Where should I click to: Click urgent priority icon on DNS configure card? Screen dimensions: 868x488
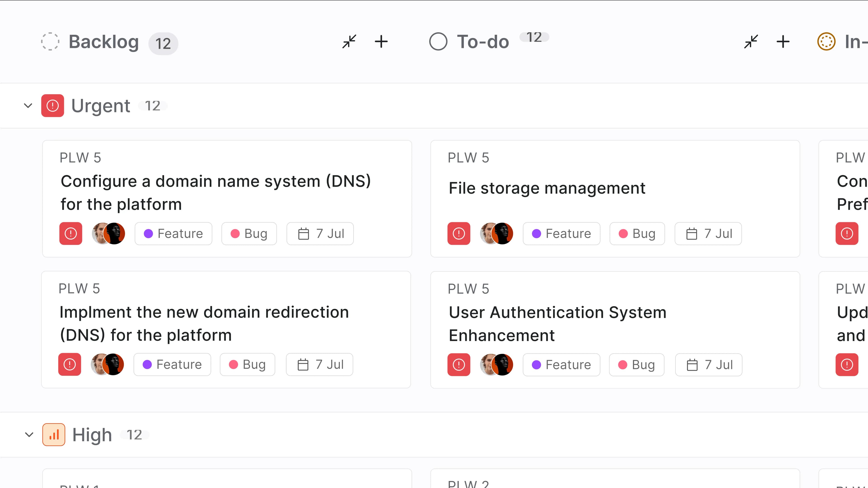(71, 233)
